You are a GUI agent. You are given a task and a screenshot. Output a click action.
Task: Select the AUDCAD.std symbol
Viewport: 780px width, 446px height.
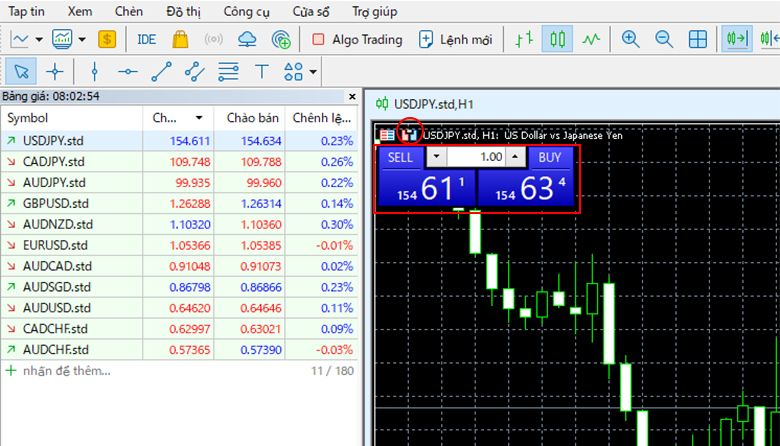(x=57, y=266)
